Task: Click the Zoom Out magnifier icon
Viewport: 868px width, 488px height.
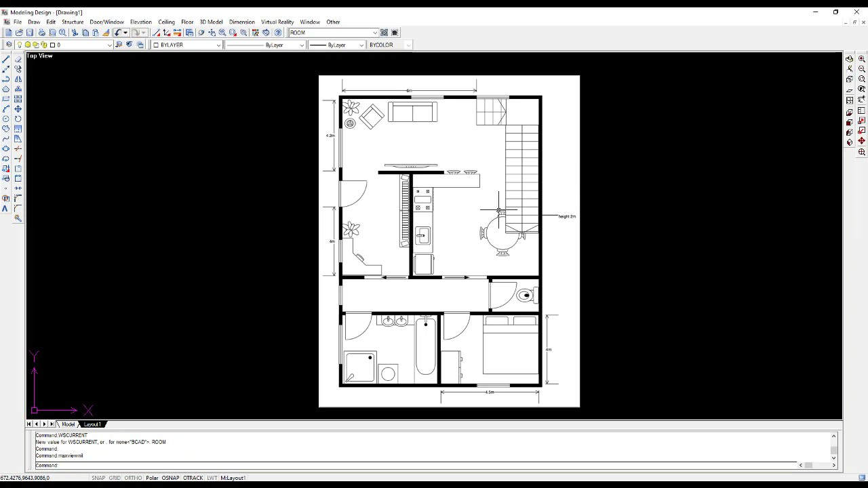Action: 862,68
